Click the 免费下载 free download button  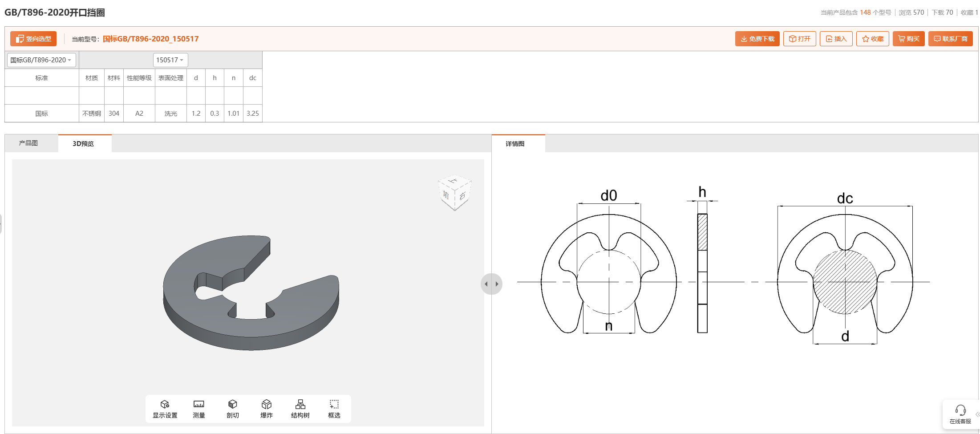[757, 38]
